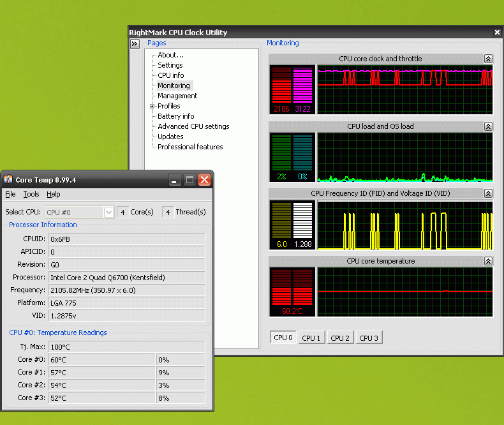Click the Frequency field showing 2105.82MHz

[127, 290]
